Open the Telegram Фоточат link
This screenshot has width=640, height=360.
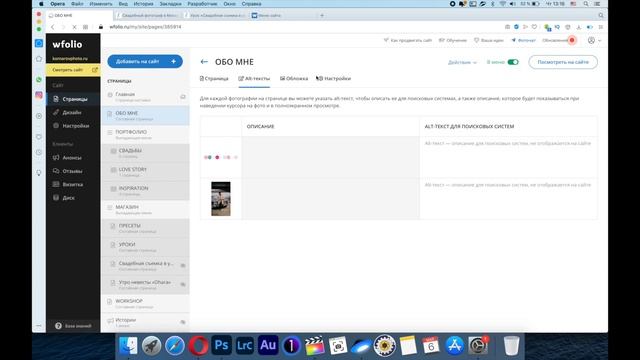click(x=524, y=40)
